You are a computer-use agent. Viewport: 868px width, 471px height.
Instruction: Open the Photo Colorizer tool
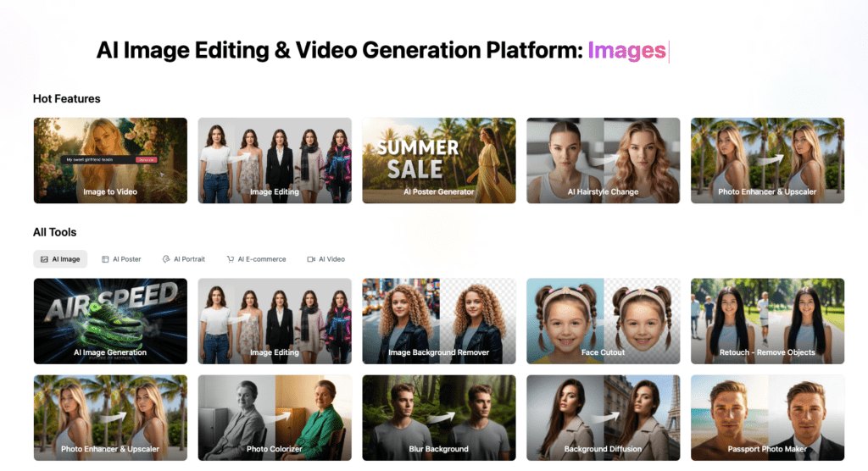pyautogui.click(x=275, y=418)
